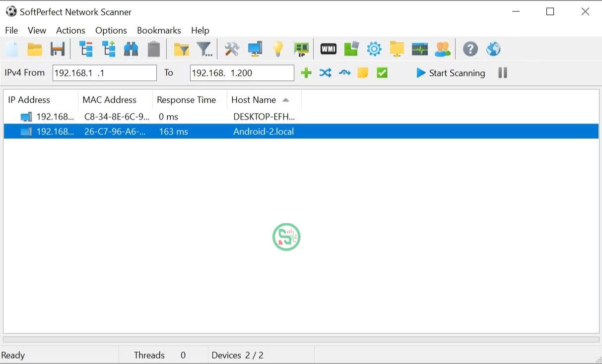This screenshot has width=602, height=364.
Task: Click the gray pause scanning icon
Action: (503, 73)
